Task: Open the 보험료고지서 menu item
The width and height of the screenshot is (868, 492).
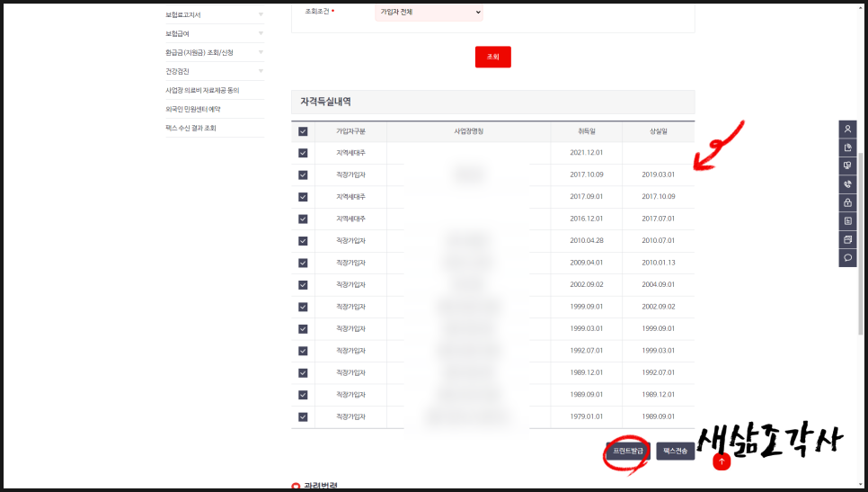Action: [183, 15]
